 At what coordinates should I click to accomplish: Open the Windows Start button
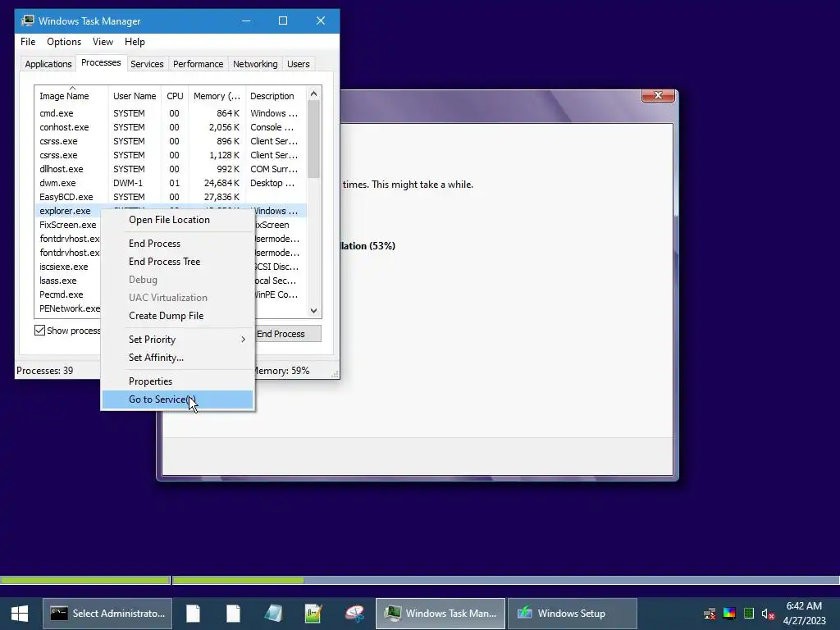(x=20, y=614)
